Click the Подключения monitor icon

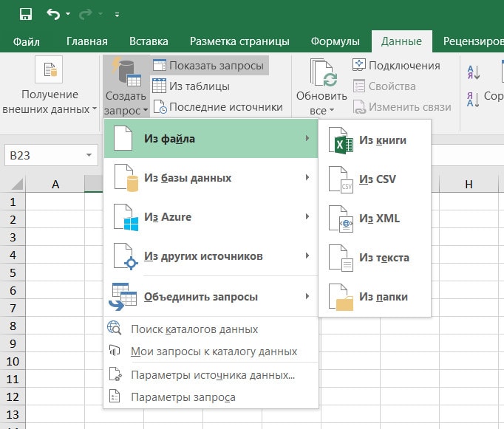click(x=358, y=65)
